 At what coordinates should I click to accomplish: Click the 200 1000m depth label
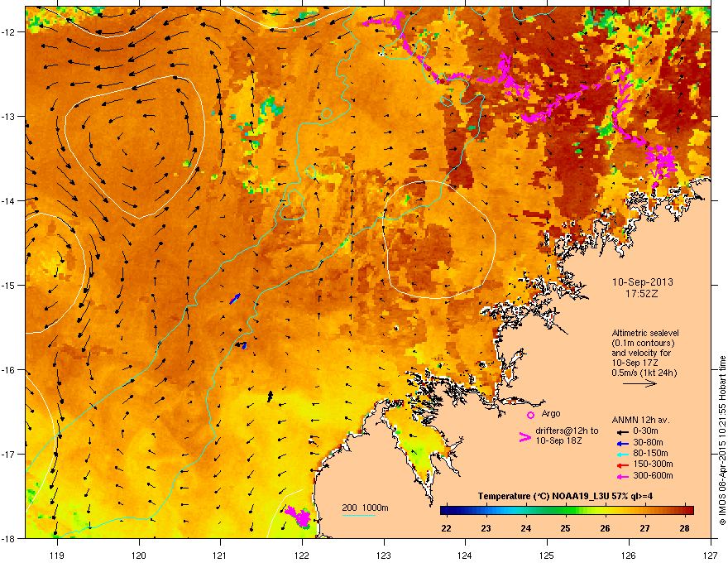point(365,508)
